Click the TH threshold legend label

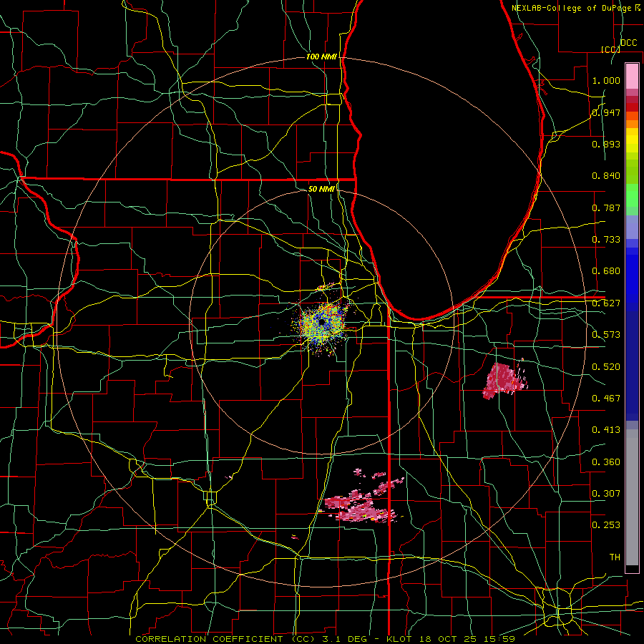coord(615,557)
